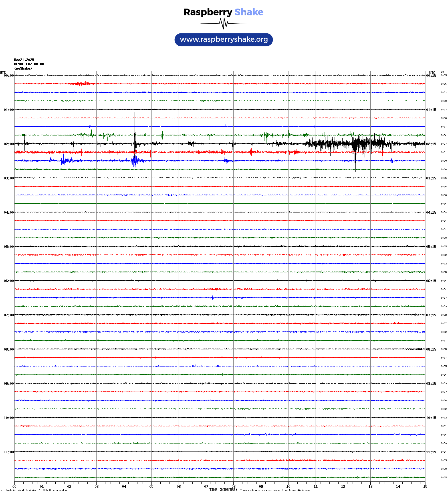The width and height of the screenshot is (448, 494).
Task: Click the seismic waveform logo icon
Action: (x=224, y=23)
